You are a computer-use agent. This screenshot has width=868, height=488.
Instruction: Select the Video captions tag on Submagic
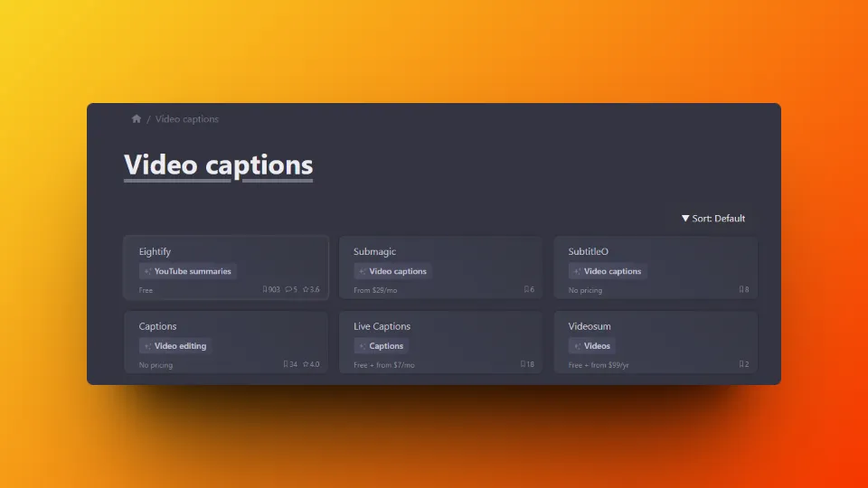pyautogui.click(x=392, y=271)
